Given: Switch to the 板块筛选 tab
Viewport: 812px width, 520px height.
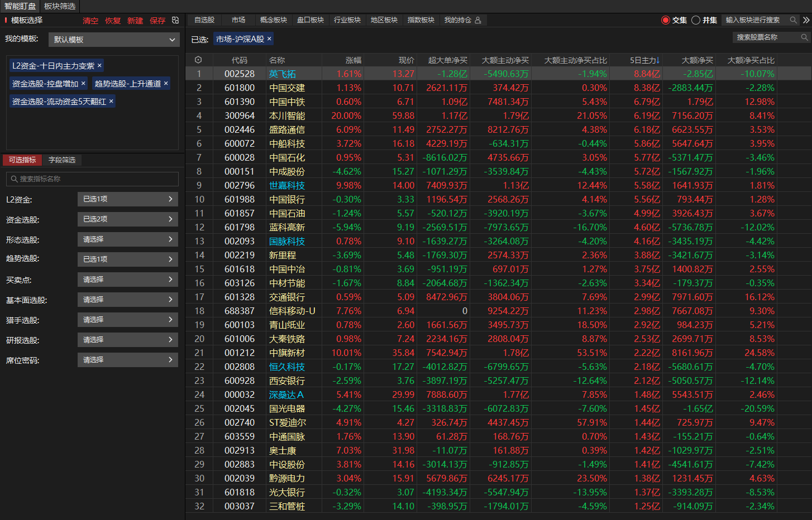Looking at the screenshot, I should pyautogui.click(x=60, y=6).
